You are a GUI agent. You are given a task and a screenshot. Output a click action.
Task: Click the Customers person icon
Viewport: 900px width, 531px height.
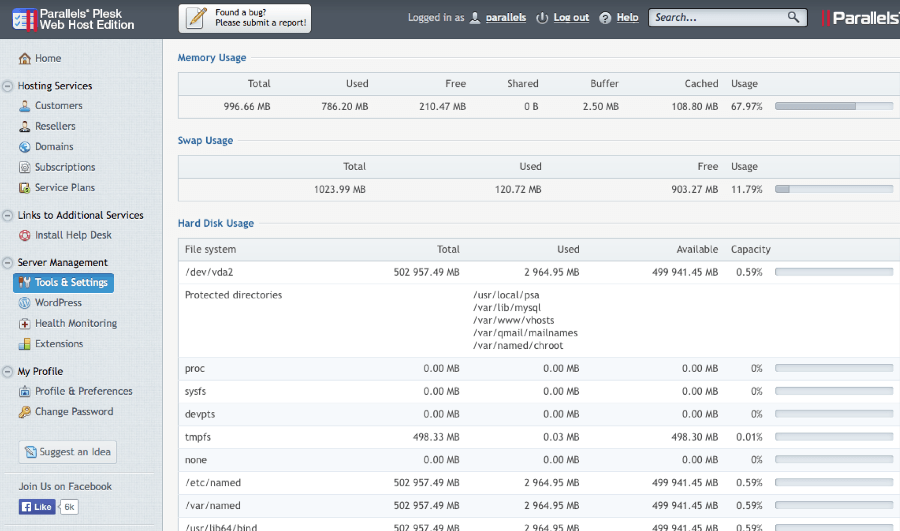click(x=25, y=106)
